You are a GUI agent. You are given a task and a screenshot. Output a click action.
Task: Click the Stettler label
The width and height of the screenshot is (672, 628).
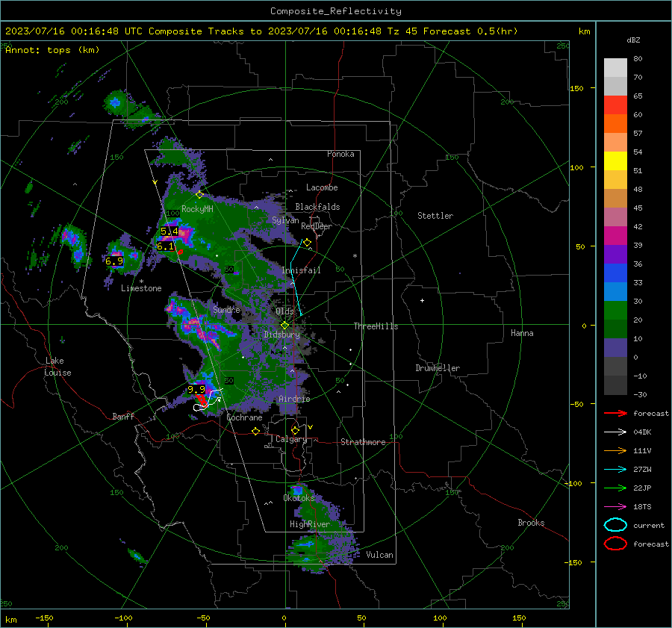pyautogui.click(x=435, y=216)
